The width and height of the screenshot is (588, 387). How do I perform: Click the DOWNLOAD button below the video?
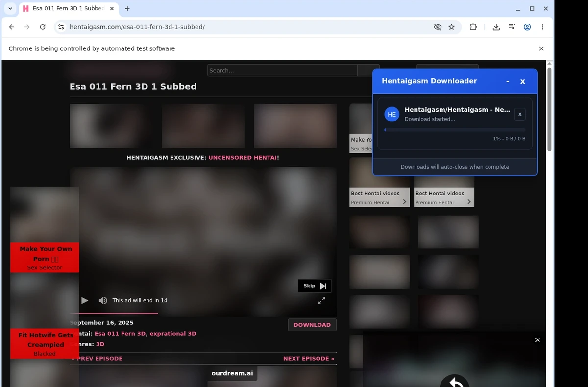tap(312, 325)
